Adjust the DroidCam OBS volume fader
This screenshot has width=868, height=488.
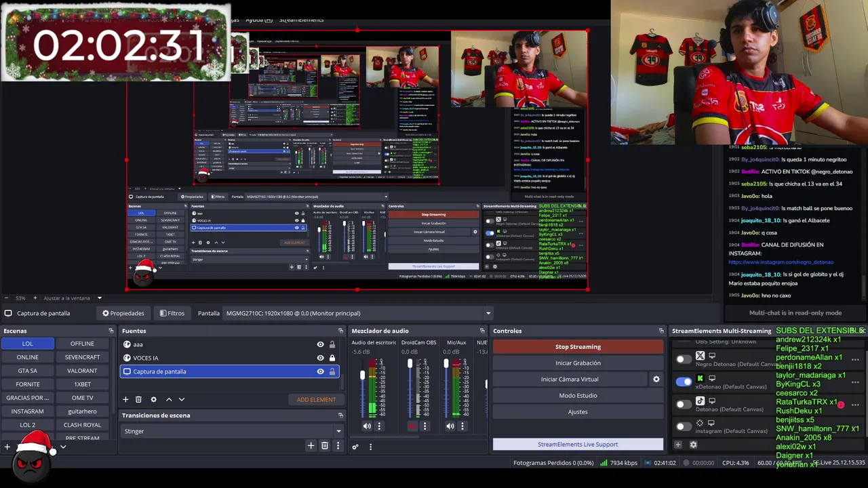[x=410, y=364]
